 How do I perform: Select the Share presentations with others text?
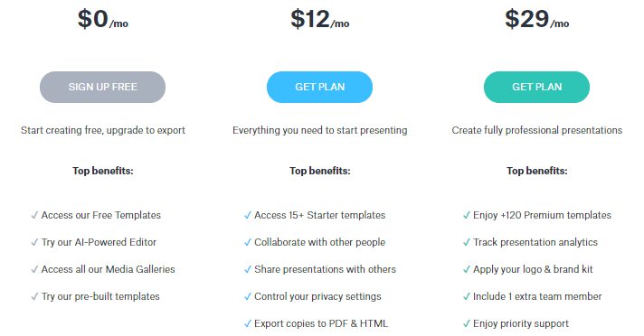tap(325, 269)
